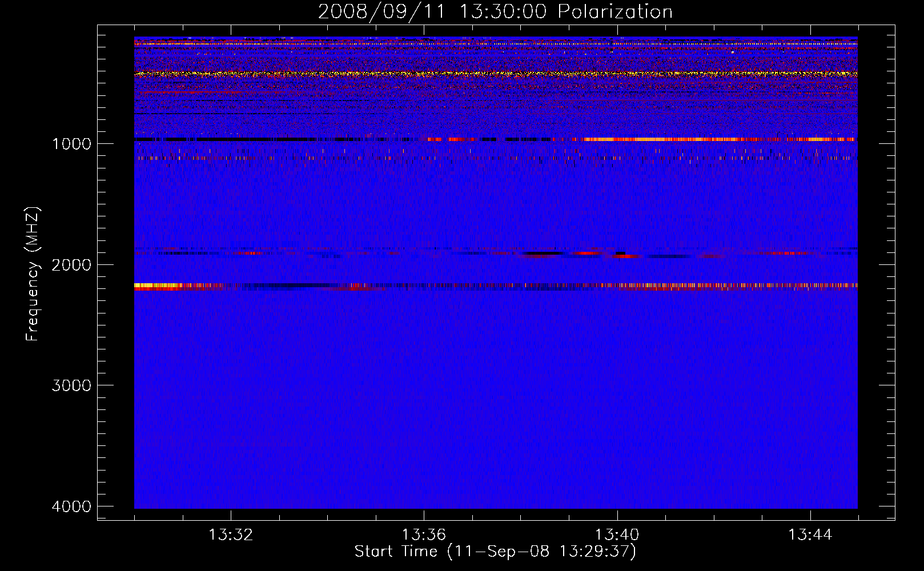Click the 'Frequency (MHZ)' axis label
The image size is (924, 571).
pos(33,274)
